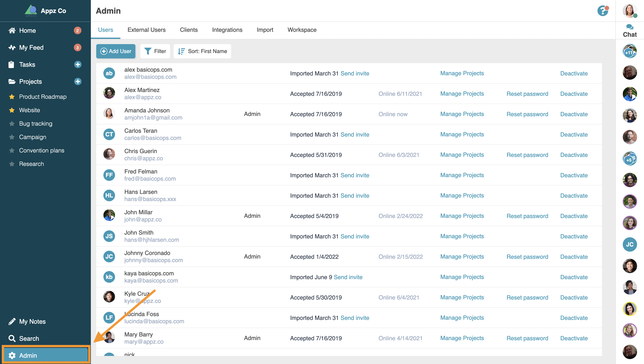Image resolution: width=644 pixels, height=364 pixels.
Task: Click the JC avatar in the user list
Action: (x=109, y=256)
